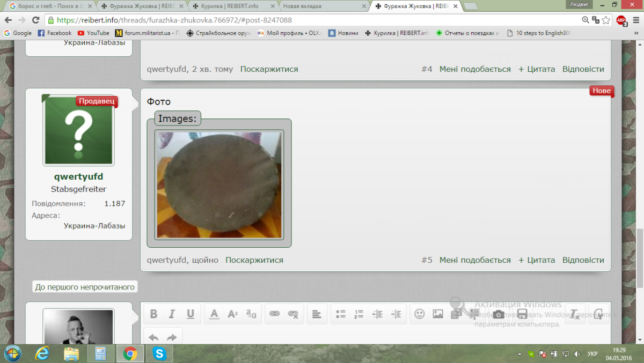The height and width of the screenshot is (363, 644).
Task: Click the insert image icon in editor
Action: pos(438,314)
